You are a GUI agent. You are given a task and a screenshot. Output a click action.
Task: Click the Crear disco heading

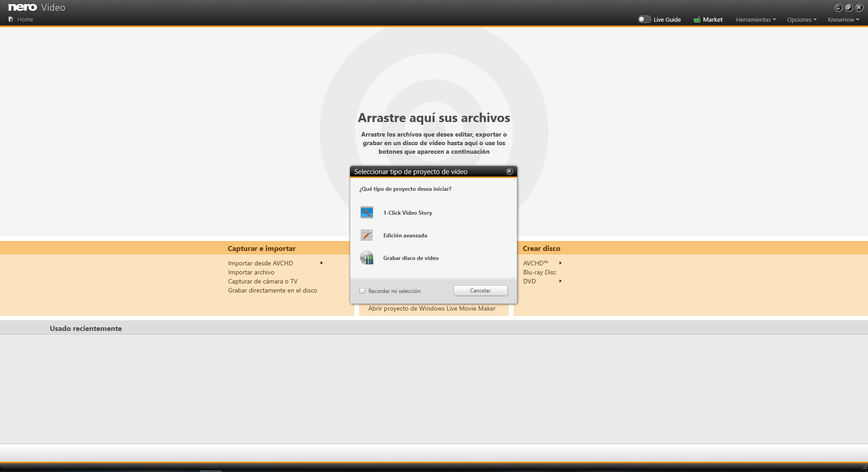pos(542,248)
